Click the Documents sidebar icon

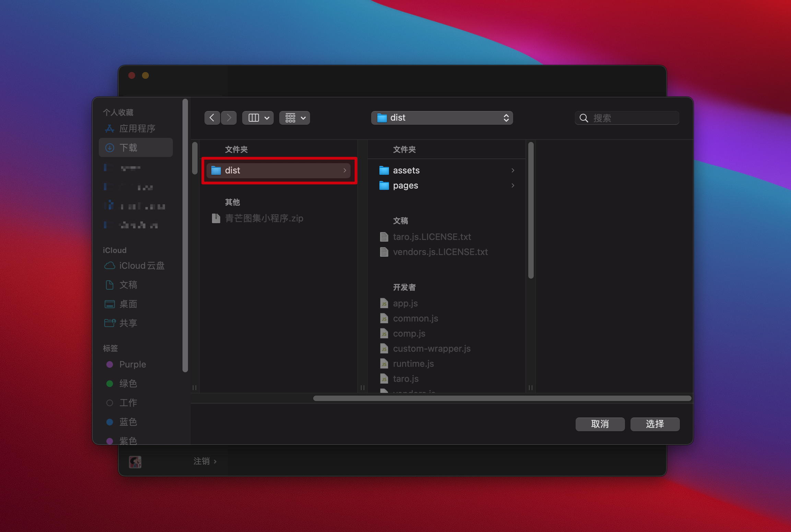(109, 285)
